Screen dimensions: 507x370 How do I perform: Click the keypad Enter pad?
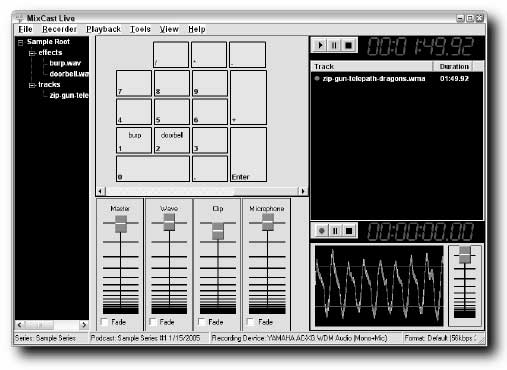tap(248, 155)
